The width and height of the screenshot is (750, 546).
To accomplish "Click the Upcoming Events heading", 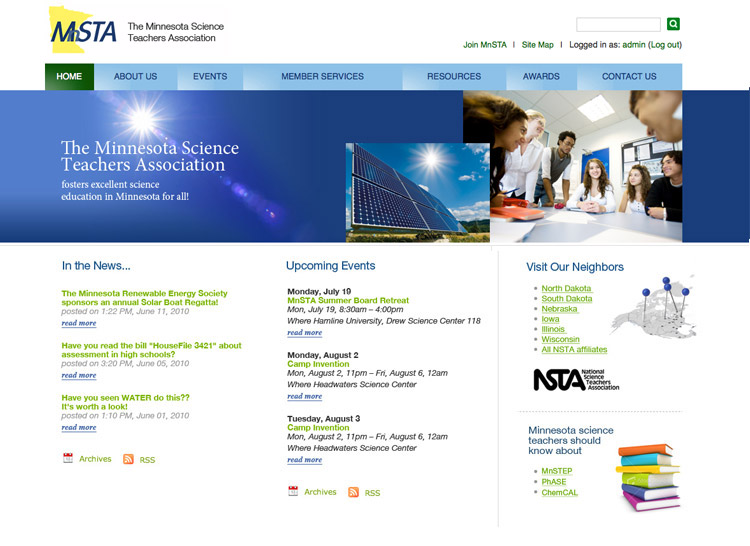I will click(331, 266).
